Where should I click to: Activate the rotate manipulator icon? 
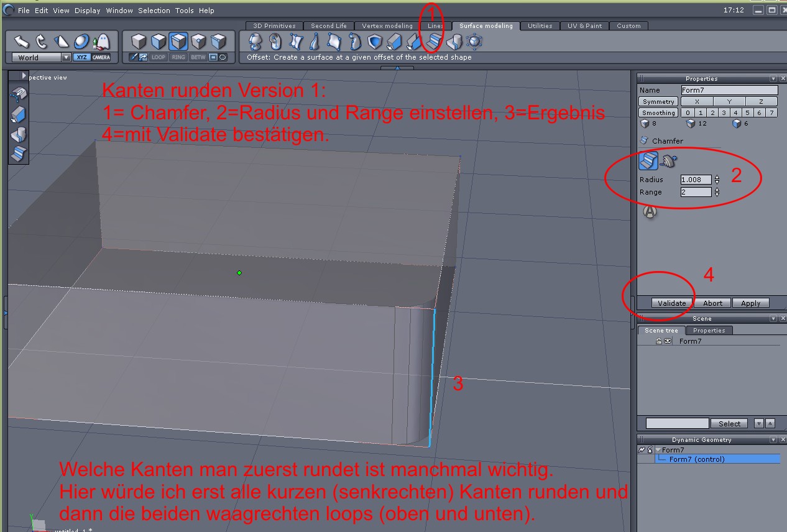coord(42,42)
